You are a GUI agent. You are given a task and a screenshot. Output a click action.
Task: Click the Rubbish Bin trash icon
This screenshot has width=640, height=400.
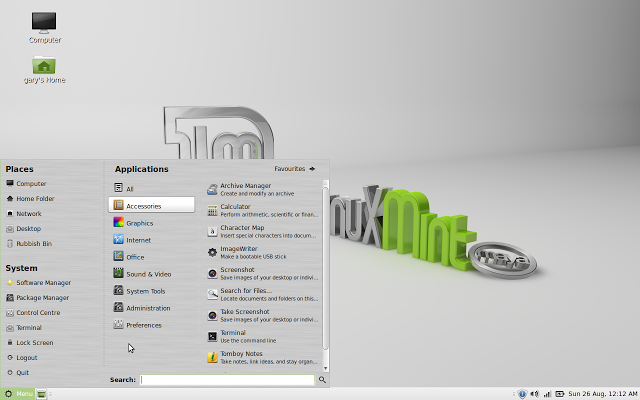pos(10,244)
